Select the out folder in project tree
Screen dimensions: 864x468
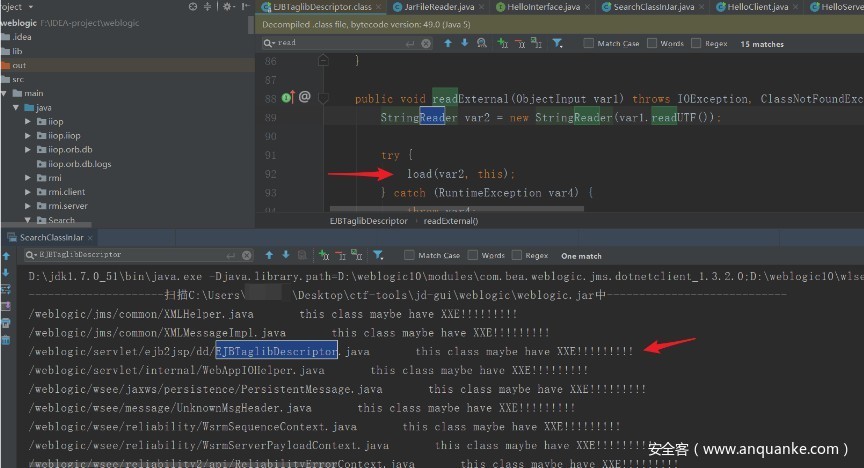pyautogui.click(x=19, y=65)
